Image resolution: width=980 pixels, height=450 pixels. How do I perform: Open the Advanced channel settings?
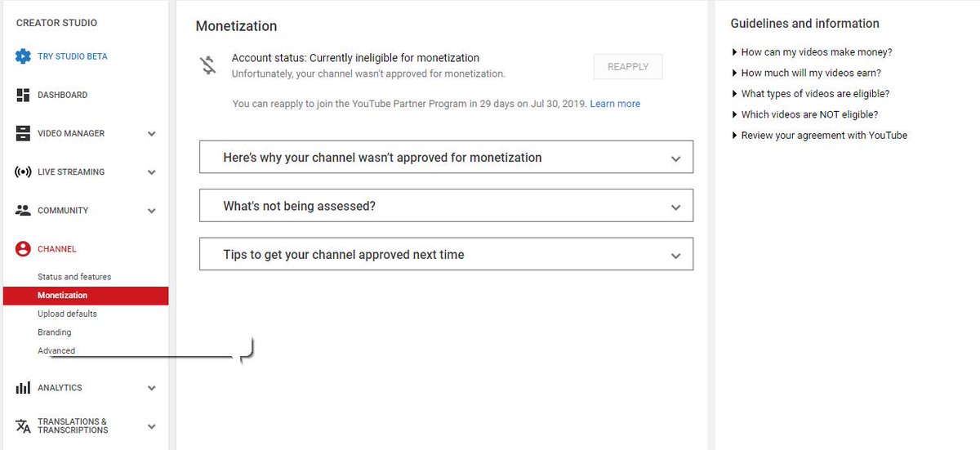56,351
